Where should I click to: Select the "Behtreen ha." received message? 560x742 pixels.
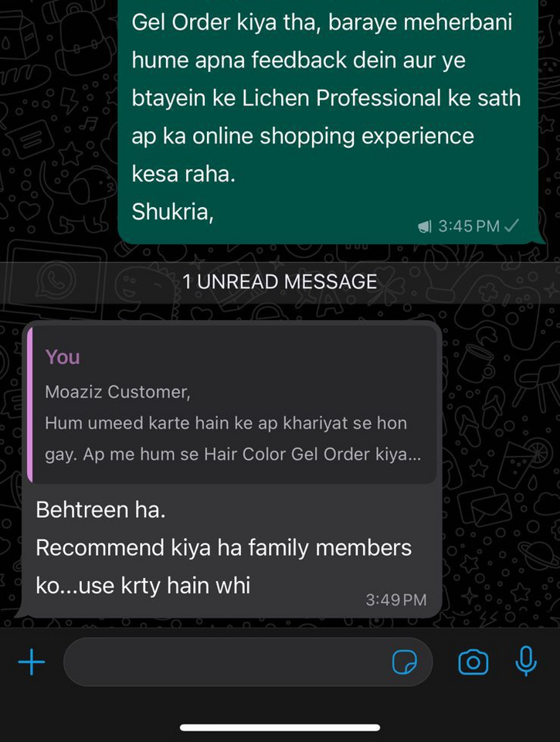tap(100, 509)
